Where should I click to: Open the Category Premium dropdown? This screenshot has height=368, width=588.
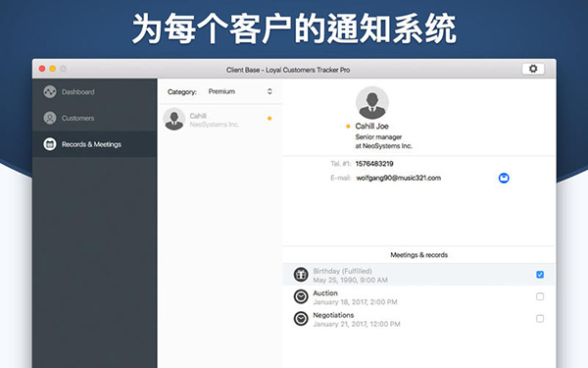(240, 91)
